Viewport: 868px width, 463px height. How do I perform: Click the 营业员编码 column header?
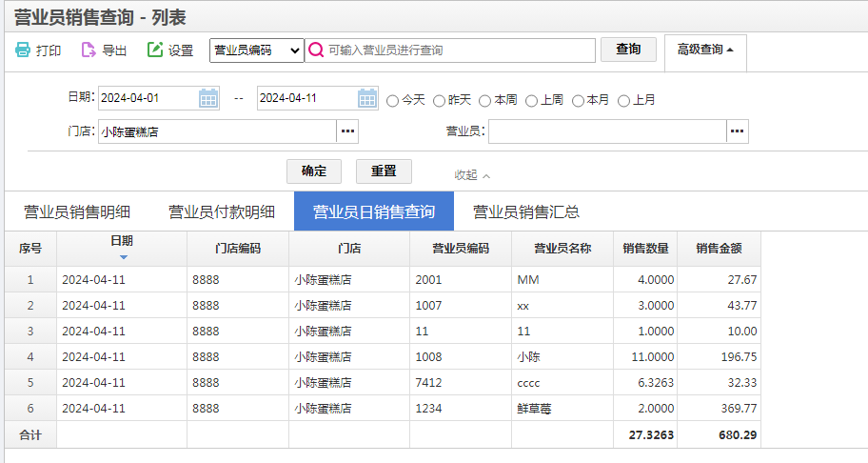tap(461, 249)
